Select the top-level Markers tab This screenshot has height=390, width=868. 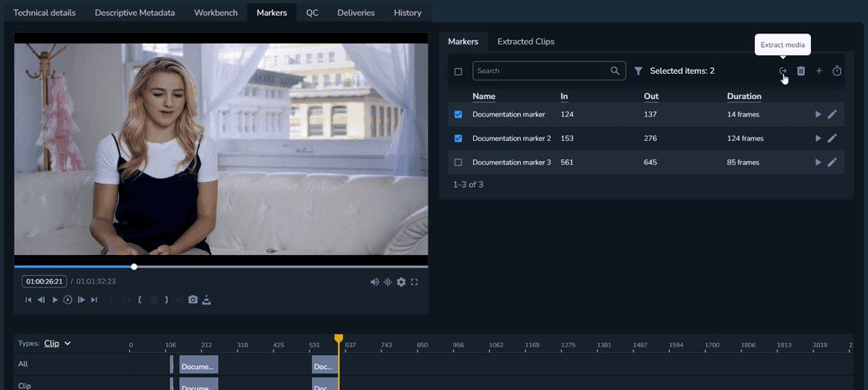(x=272, y=13)
